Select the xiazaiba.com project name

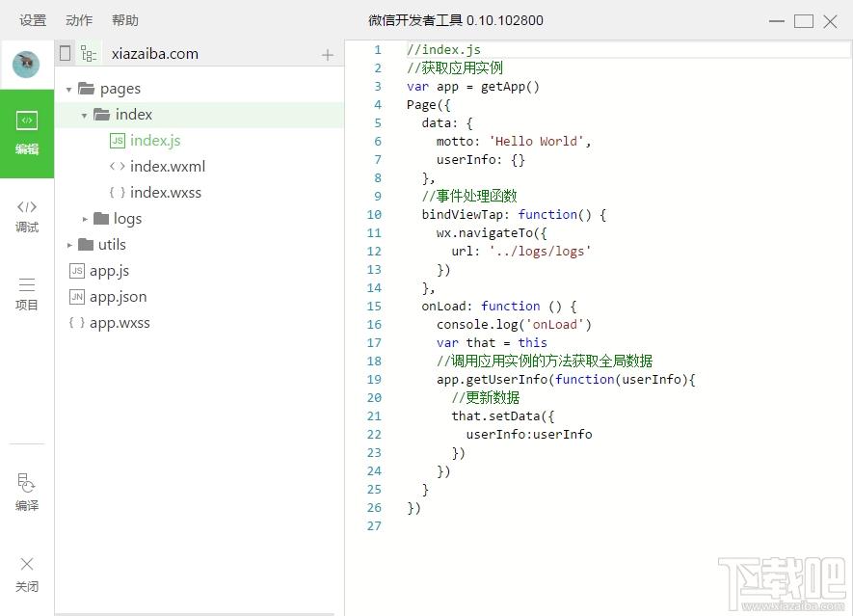[155, 54]
